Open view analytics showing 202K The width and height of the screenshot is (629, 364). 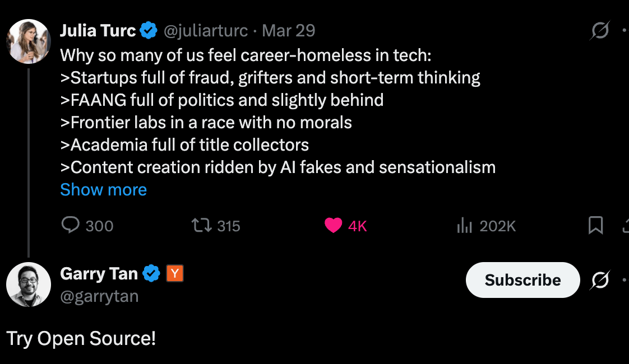465,225
